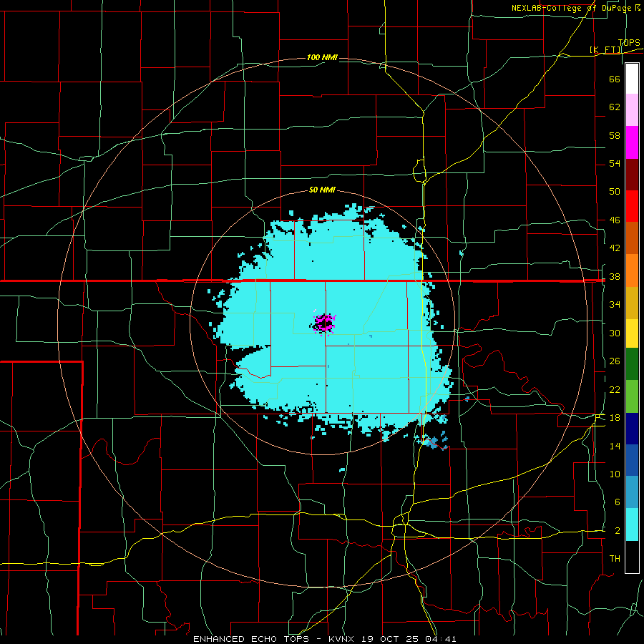Select the maroon legend swatch
This screenshot has width=644, height=644.
click(x=632, y=175)
